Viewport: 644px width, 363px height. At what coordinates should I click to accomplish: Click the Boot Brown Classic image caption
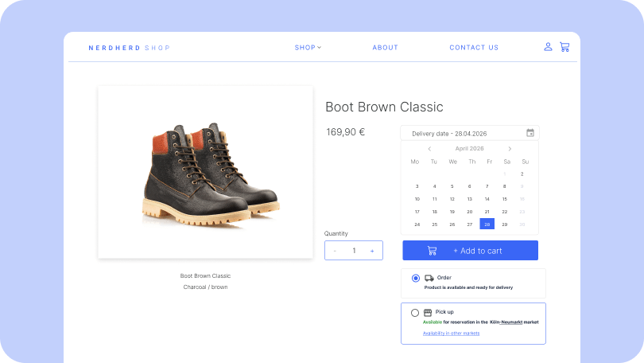tap(205, 276)
